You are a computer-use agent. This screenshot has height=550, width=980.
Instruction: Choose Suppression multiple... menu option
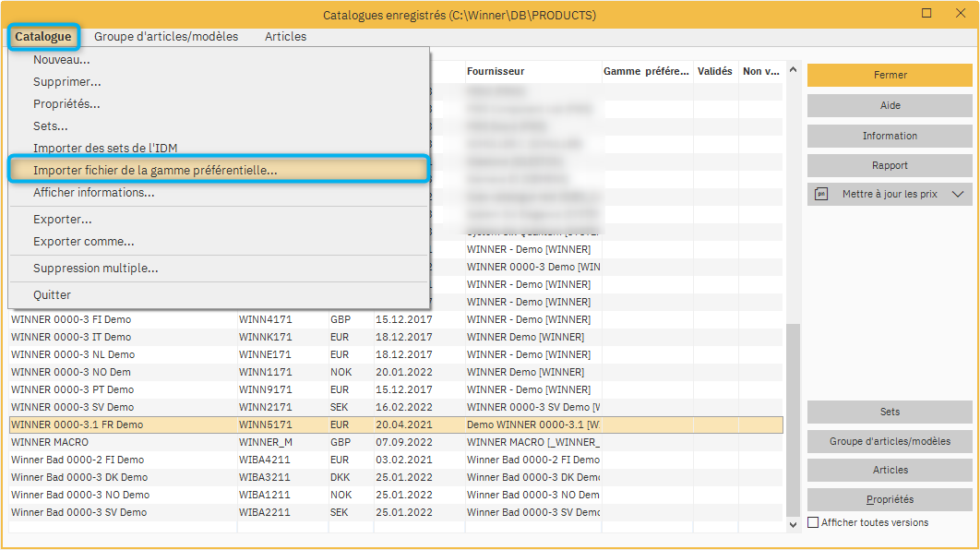pos(96,269)
